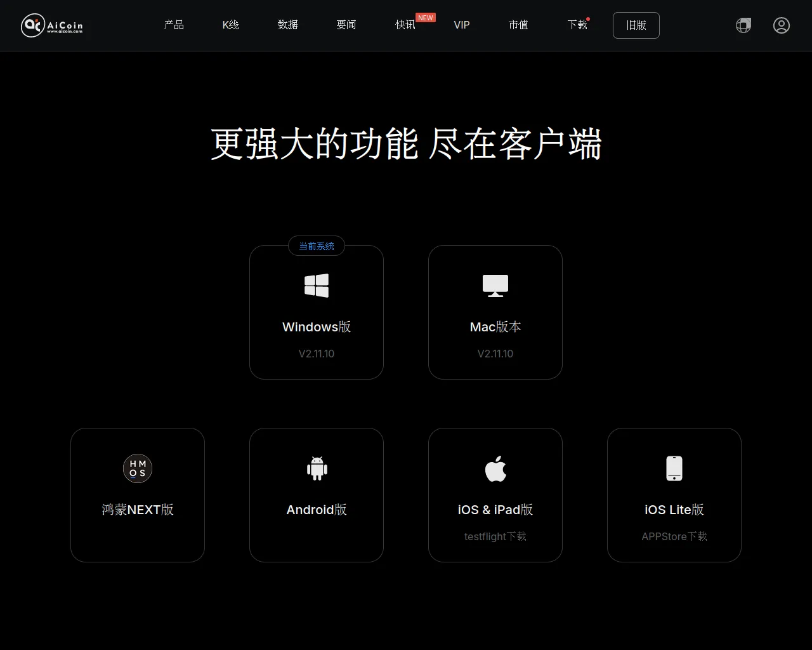Open the 产品 menu
812x650 pixels.
point(174,25)
